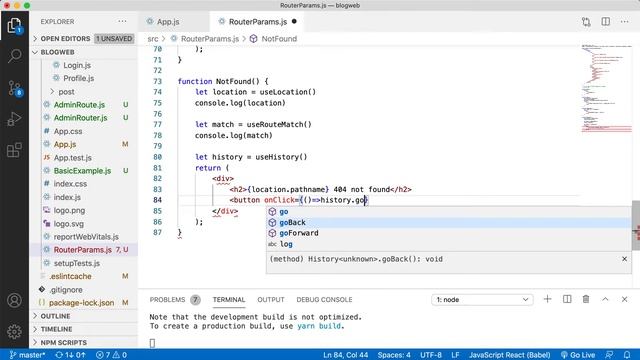Open the Accounts menu icon

pyautogui.click(x=14, y=300)
